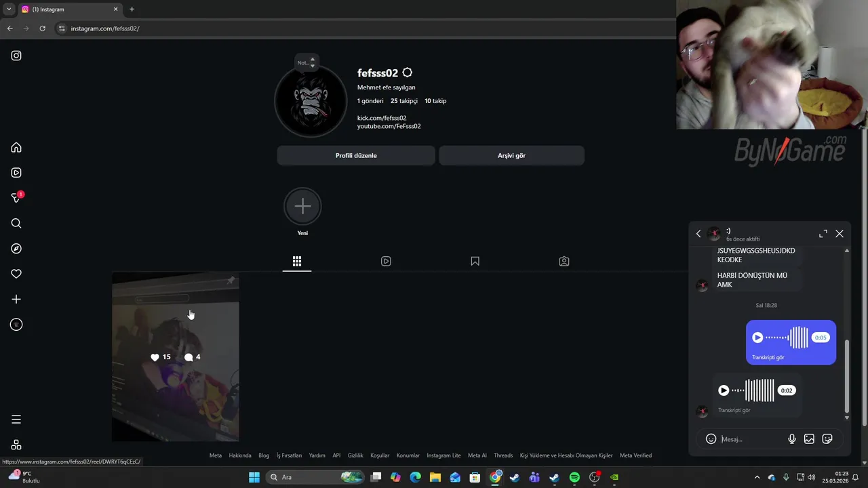
Task: Open the sticker picker in chat
Action: coord(827,439)
